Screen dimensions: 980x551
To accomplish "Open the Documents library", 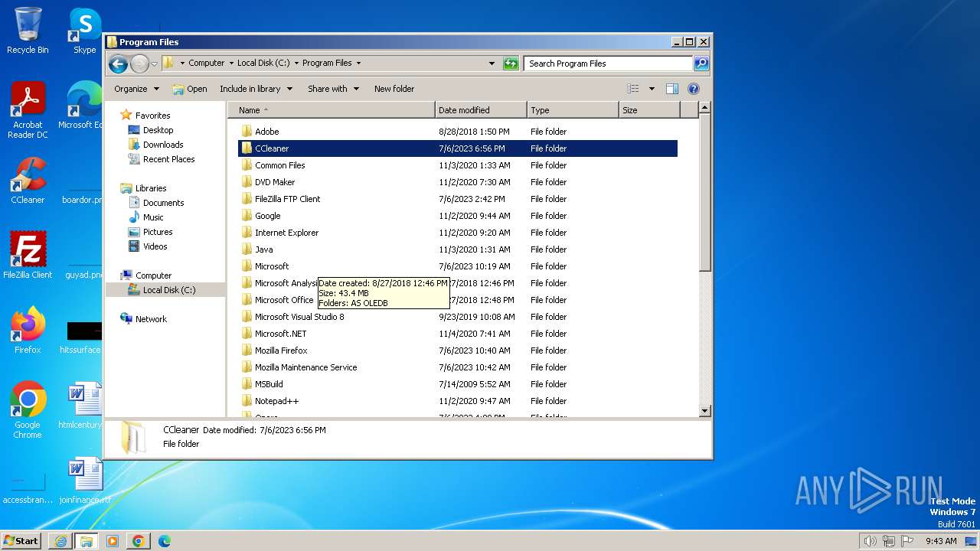I will (163, 203).
